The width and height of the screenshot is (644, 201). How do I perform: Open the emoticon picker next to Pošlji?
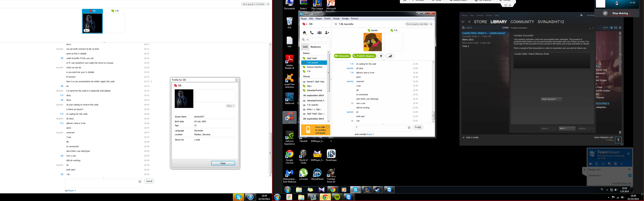pos(409,128)
